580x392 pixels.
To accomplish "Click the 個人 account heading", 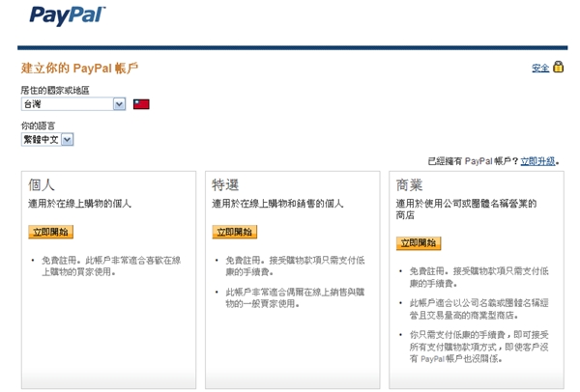I will pyautogui.click(x=41, y=184).
